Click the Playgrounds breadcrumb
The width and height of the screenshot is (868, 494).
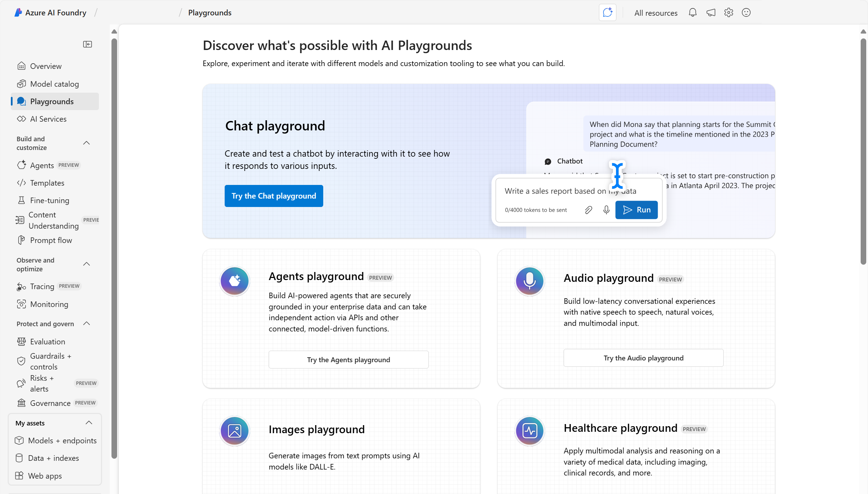coord(210,13)
